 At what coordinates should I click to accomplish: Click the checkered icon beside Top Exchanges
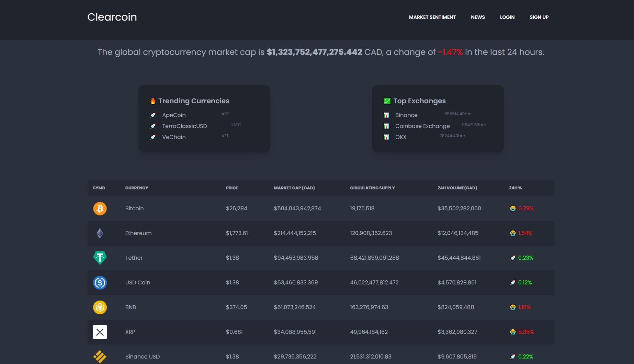[387, 101]
